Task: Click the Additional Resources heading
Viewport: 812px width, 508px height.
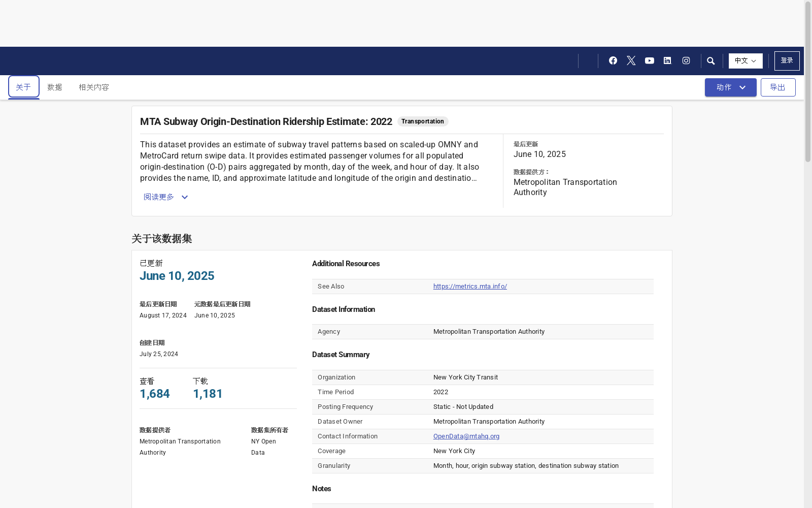Action: pyautogui.click(x=346, y=264)
